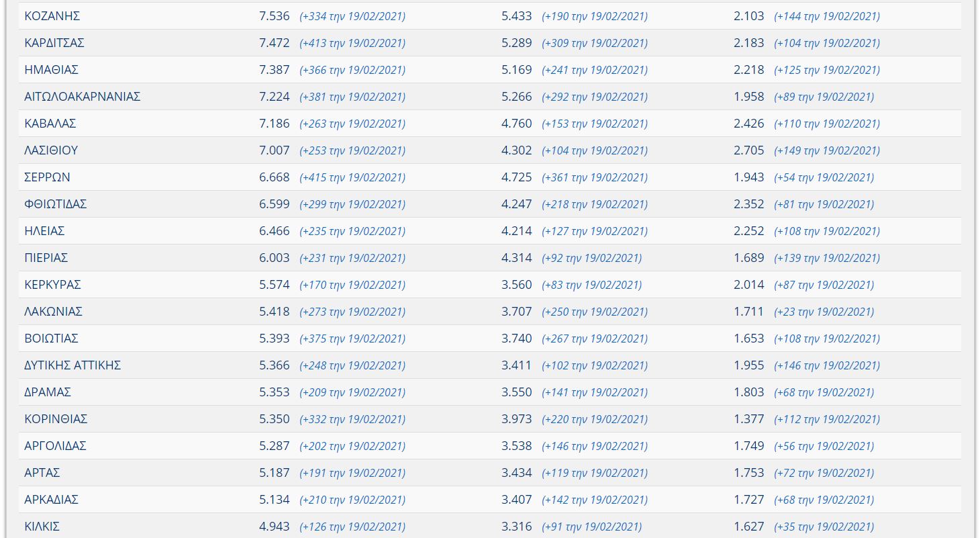The height and width of the screenshot is (538, 980).
Task: Click the +23 change note for ΛΑΚΩΝΙΑΣ
Action: (x=824, y=312)
